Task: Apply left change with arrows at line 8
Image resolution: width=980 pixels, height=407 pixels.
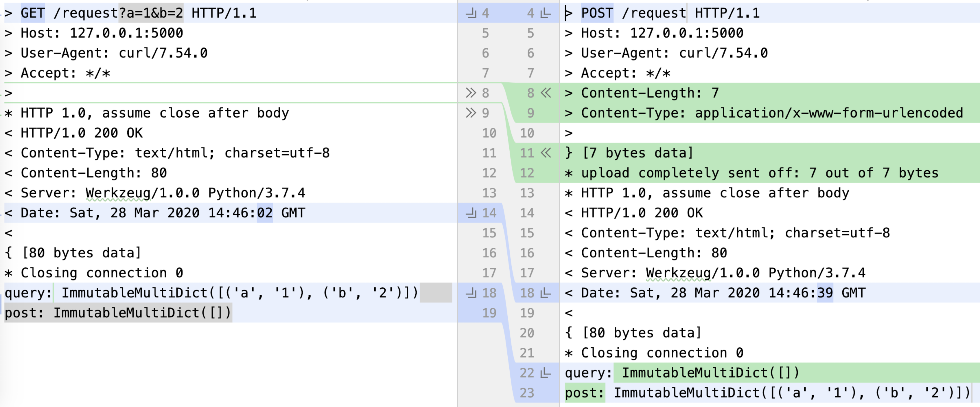Action: tap(471, 93)
